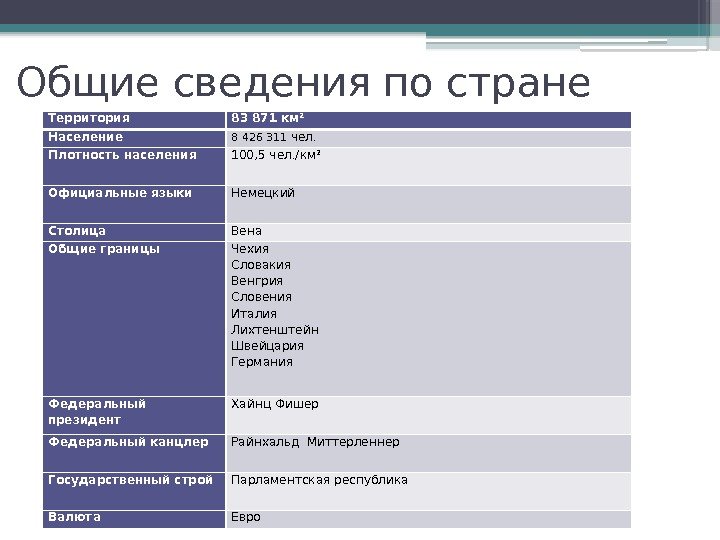The image size is (720, 540).
Task: Select 'Италия' in the borders list
Action: pos(254,314)
